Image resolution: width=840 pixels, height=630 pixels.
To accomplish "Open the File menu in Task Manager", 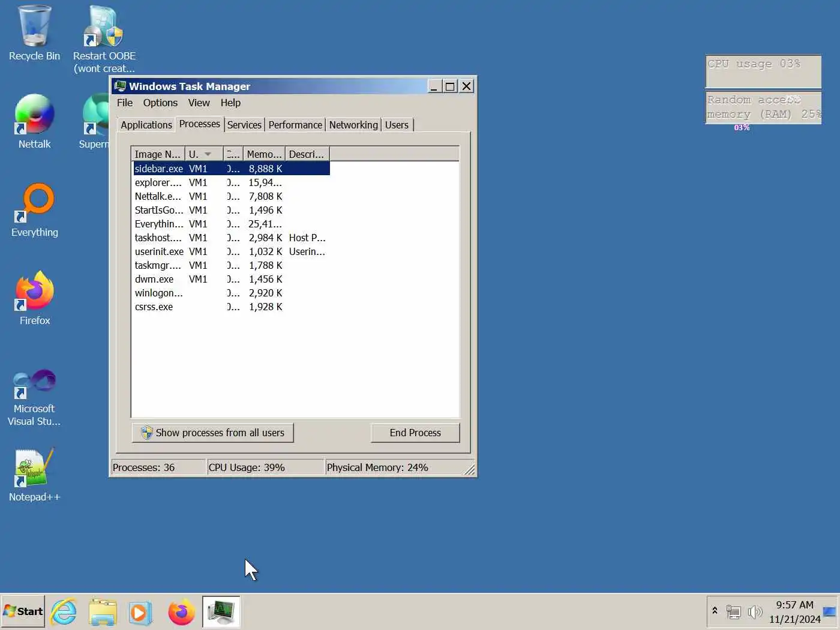I will (125, 103).
